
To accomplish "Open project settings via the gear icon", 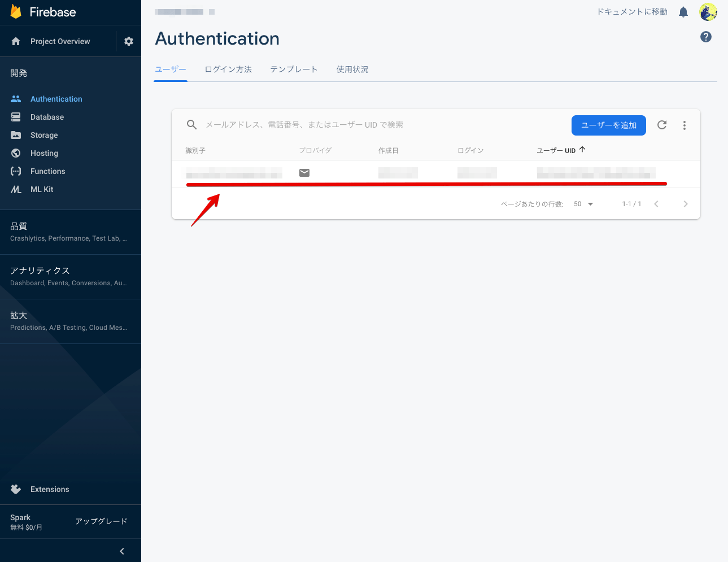I will pos(129,41).
